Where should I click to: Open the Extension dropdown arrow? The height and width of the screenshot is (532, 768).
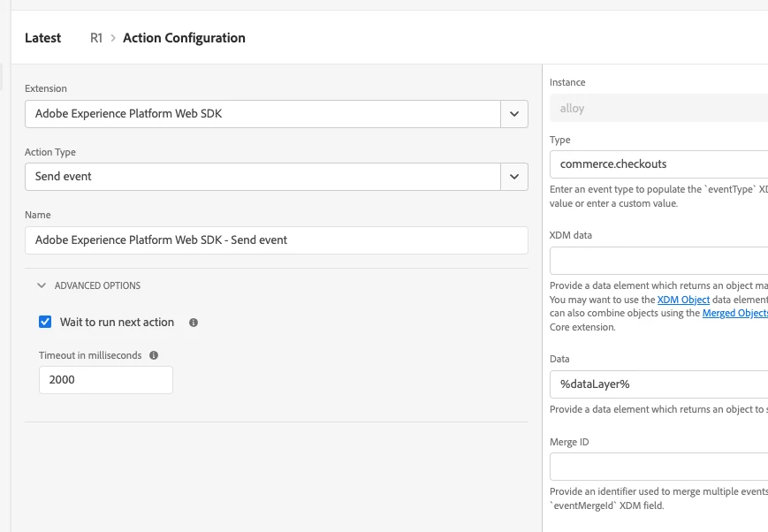514,113
